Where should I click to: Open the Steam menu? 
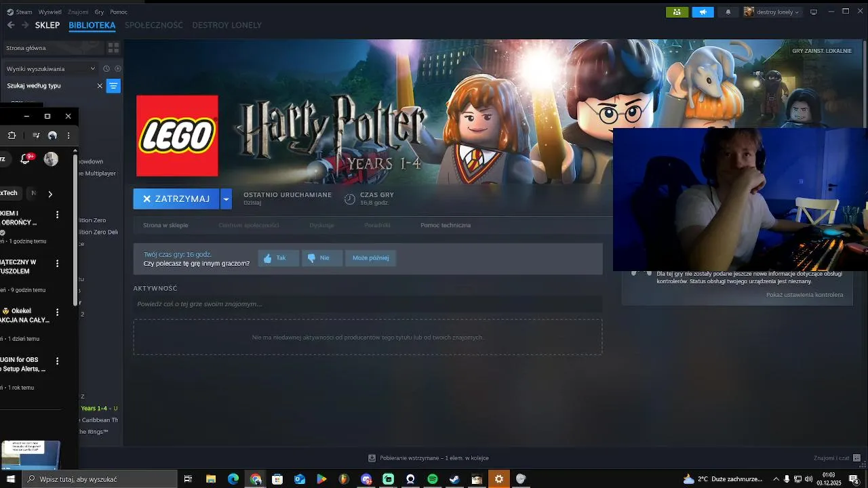[x=20, y=12]
